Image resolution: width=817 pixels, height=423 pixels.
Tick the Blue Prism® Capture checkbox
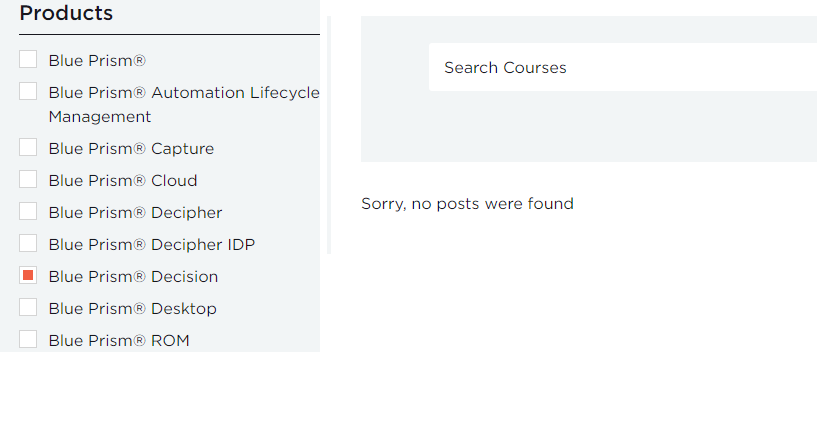click(28, 148)
